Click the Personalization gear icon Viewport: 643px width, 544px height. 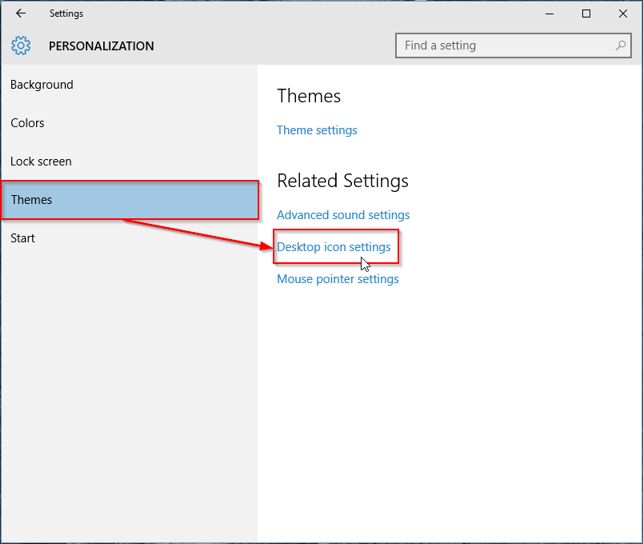[21, 46]
